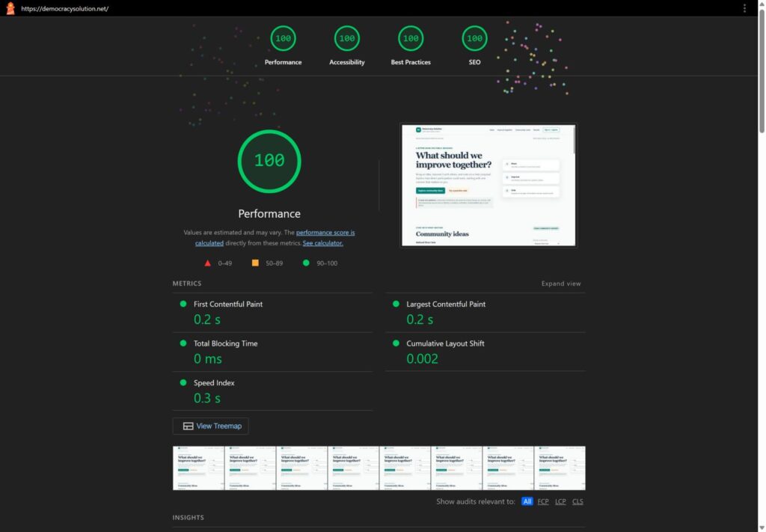Click the First Contentful Paint metric label
Image resolution: width=766 pixels, height=532 pixels.
pyautogui.click(x=227, y=304)
